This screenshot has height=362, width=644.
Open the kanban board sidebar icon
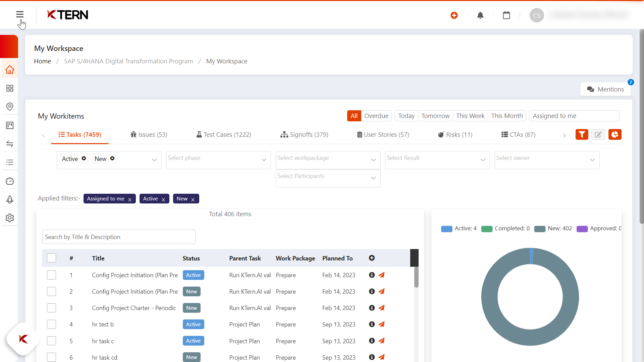pyautogui.click(x=10, y=125)
